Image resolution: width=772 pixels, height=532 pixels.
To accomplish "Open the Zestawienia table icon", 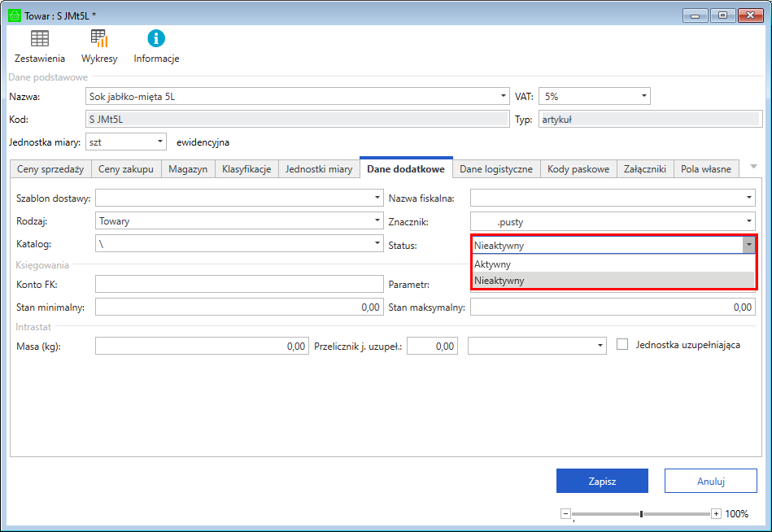I will pos(39,38).
